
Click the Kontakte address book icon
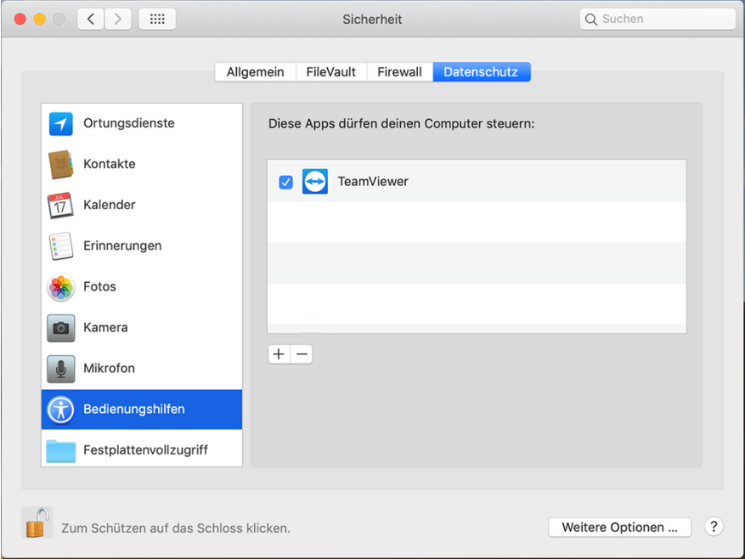61,164
